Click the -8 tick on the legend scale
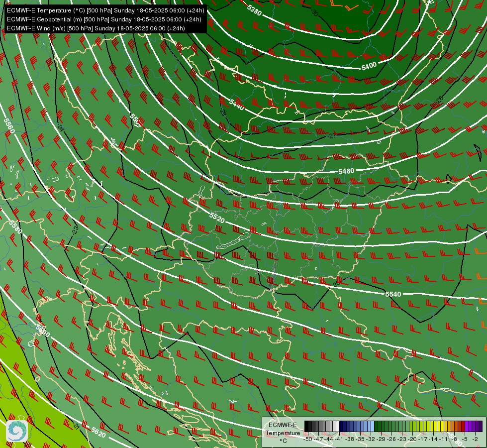 pos(455,439)
